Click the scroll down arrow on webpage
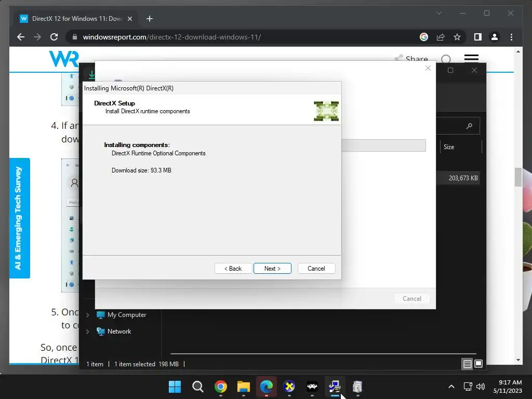Screen dimensions: 532x399 tap(518, 360)
